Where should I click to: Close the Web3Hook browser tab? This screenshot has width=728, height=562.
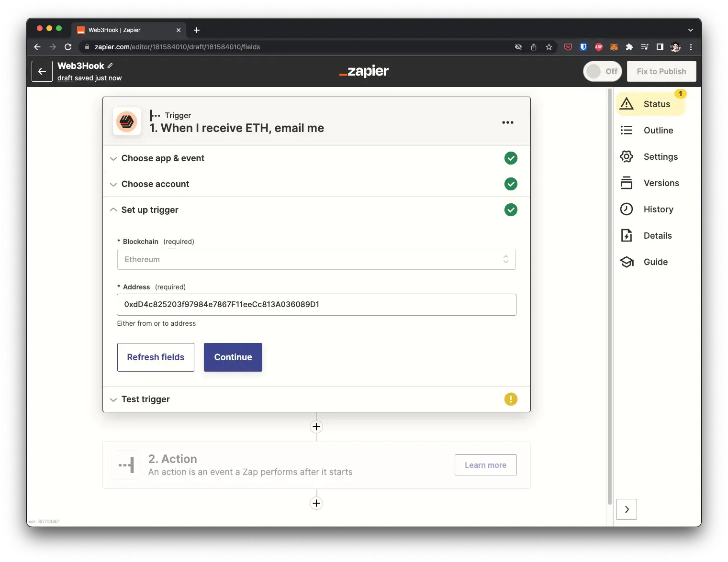pos(179,30)
